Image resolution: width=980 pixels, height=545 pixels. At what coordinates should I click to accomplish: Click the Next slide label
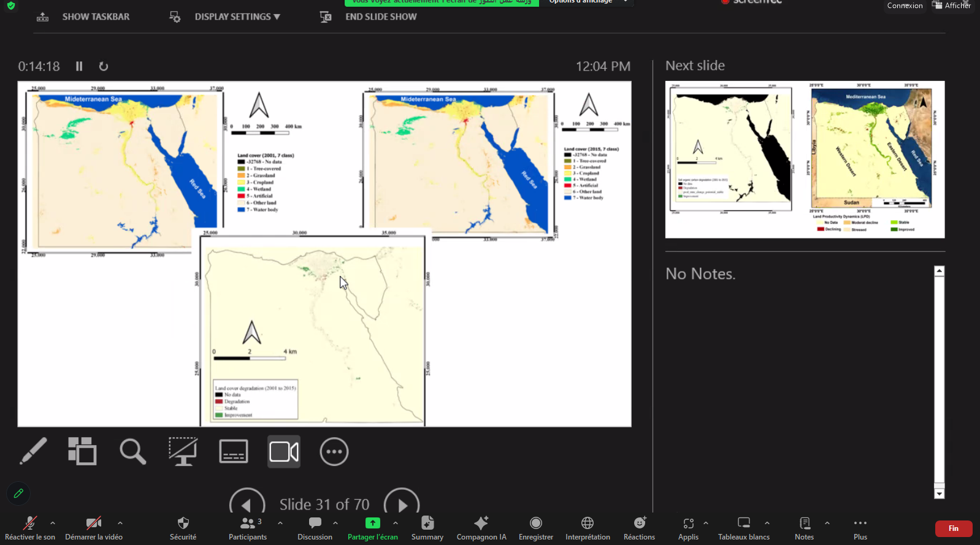point(695,66)
